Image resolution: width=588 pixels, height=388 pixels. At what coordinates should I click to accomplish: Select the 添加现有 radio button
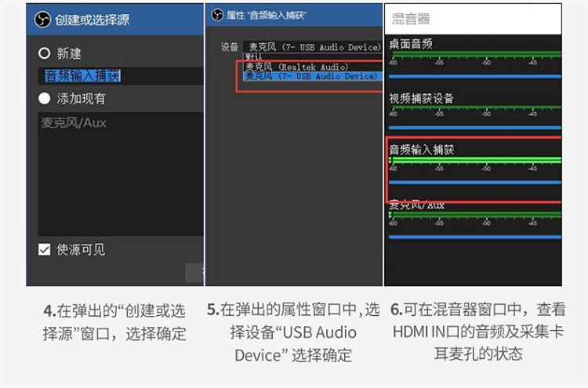pos(44,99)
